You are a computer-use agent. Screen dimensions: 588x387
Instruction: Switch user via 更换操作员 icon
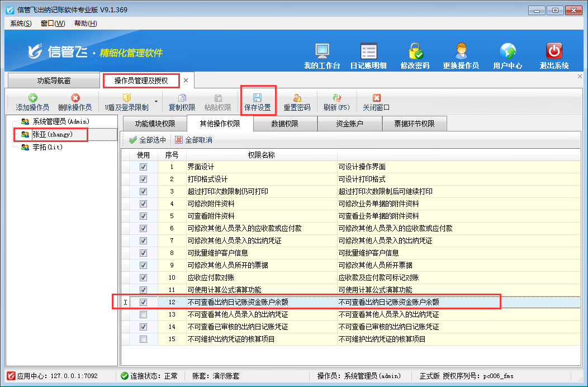(x=461, y=53)
